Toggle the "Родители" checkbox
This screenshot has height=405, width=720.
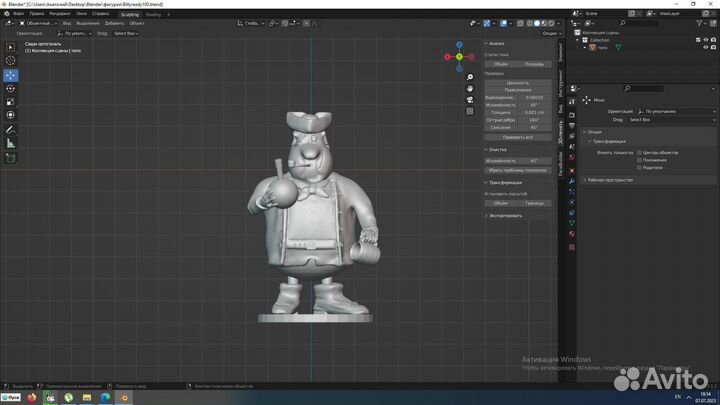tap(640, 167)
